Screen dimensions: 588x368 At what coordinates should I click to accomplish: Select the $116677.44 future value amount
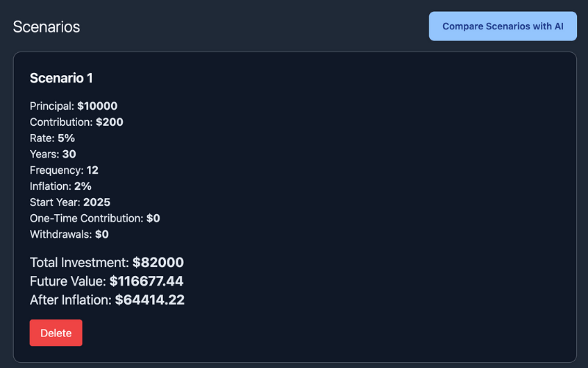tap(146, 281)
